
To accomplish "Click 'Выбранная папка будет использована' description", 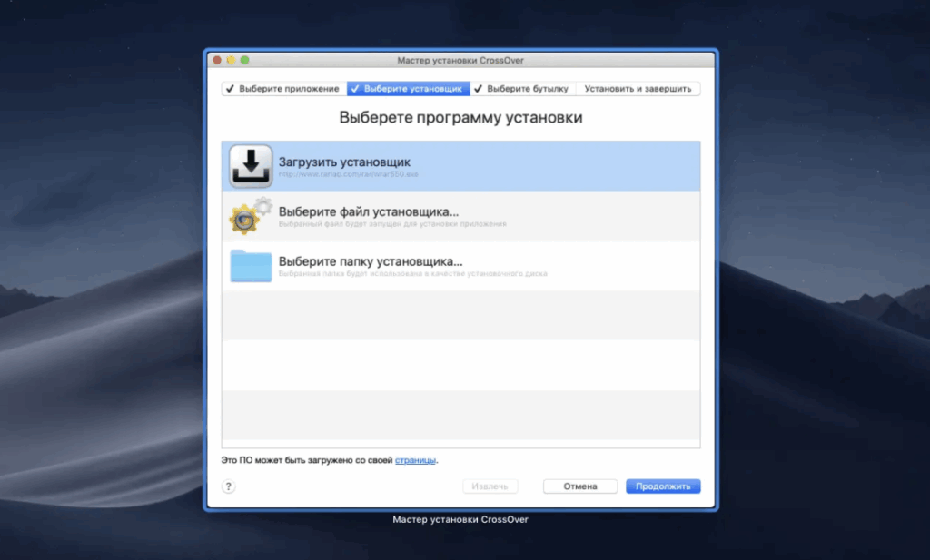I will tap(413, 274).
